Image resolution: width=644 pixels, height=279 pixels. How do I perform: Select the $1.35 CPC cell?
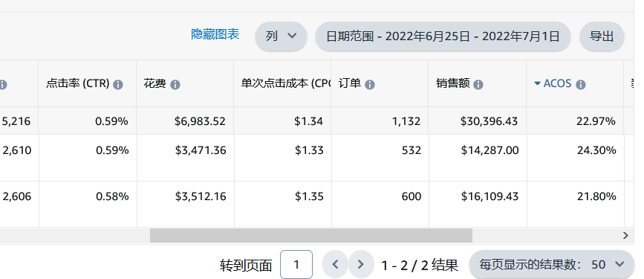pos(282,204)
